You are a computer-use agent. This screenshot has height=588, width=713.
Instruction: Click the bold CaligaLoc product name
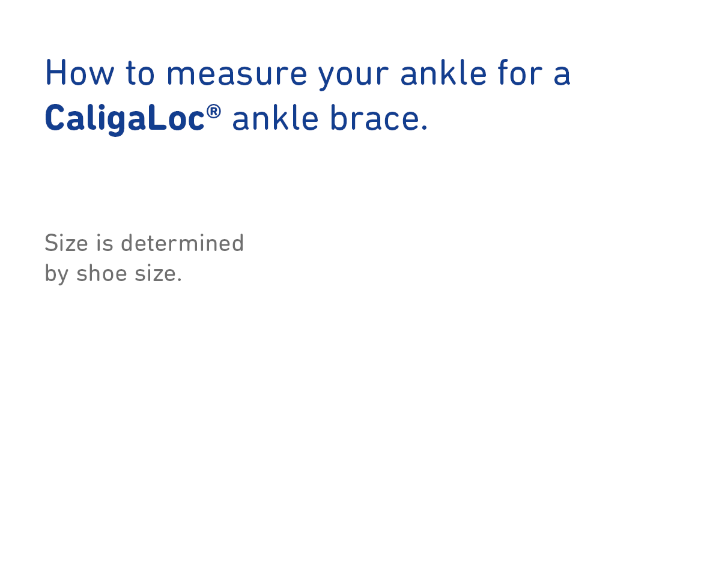[x=124, y=118]
